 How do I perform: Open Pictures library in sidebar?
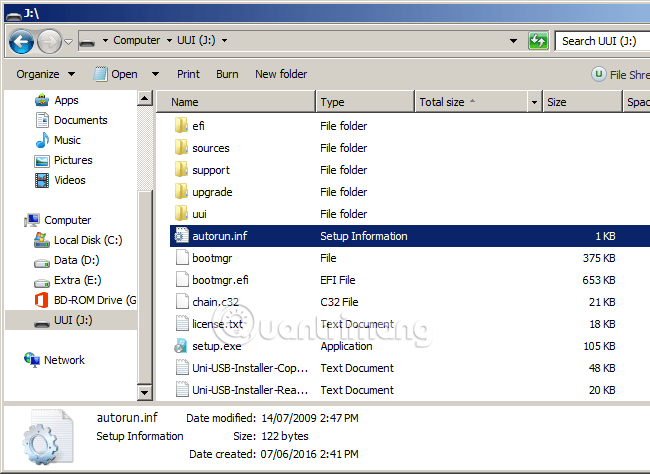point(63,160)
